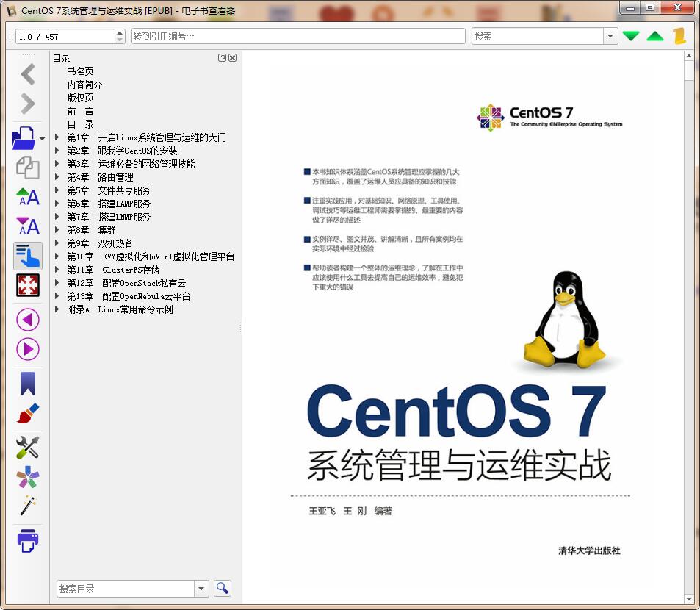Expand 第6章 搭建LAMP服务 chapter
The width and height of the screenshot is (700, 610).
coord(57,203)
